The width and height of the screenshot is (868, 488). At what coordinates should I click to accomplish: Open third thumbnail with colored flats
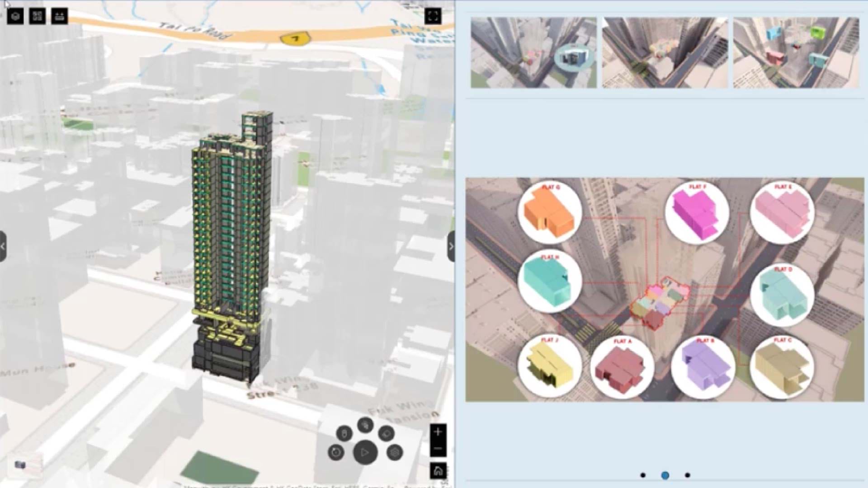[796, 52]
